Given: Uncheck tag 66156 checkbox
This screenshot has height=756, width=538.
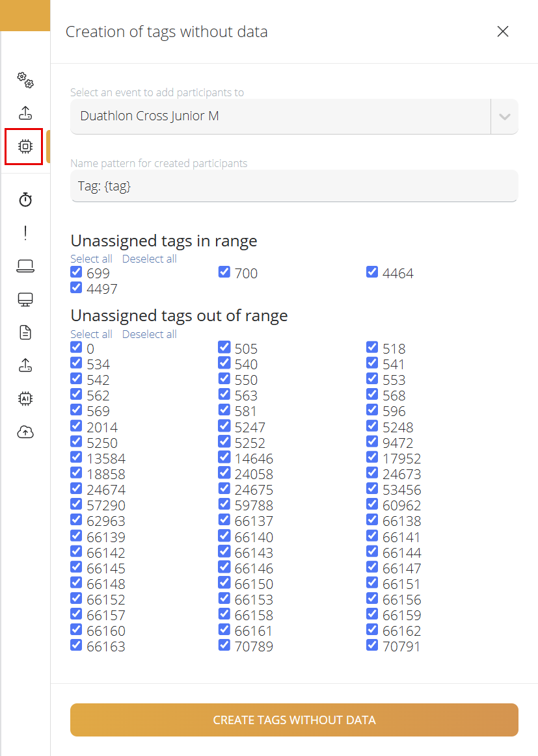Looking at the screenshot, I should pyautogui.click(x=372, y=598).
